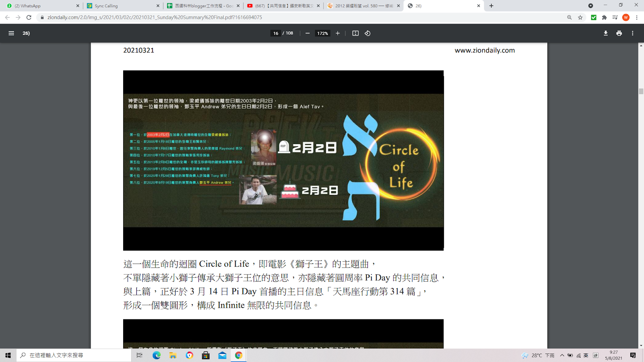Image resolution: width=644 pixels, height=362 pixels.
Task: Zoom in the PDF
Action: (x=338, y=33)
